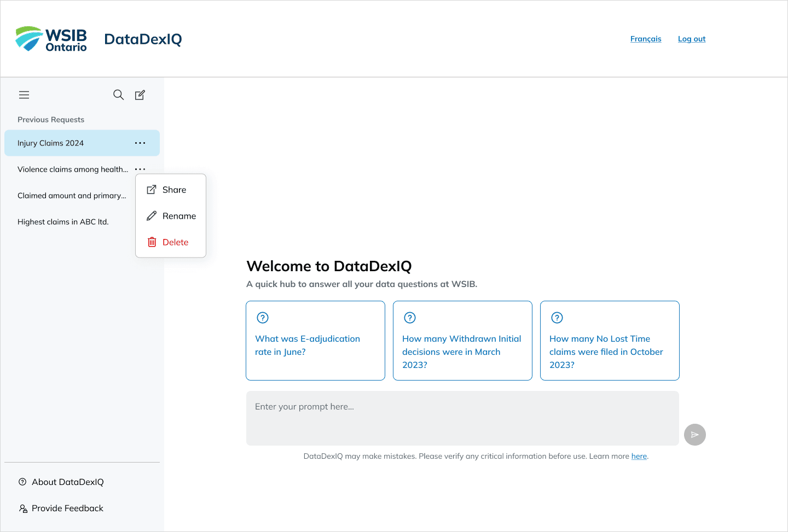Start a new request with the compose icon
The width and height of the screenshot is (788, 532).
click(140, 95)
